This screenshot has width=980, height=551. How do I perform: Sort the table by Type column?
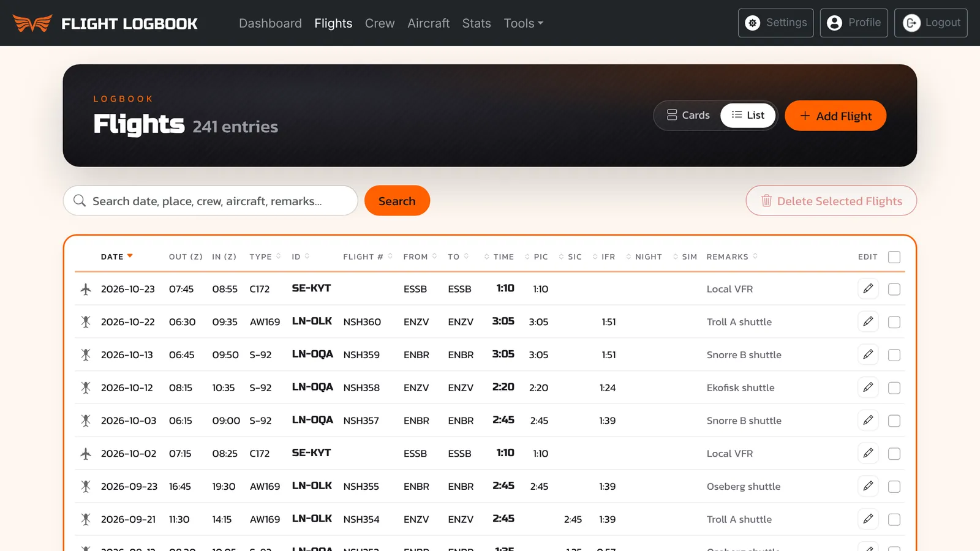coord(265,257)
